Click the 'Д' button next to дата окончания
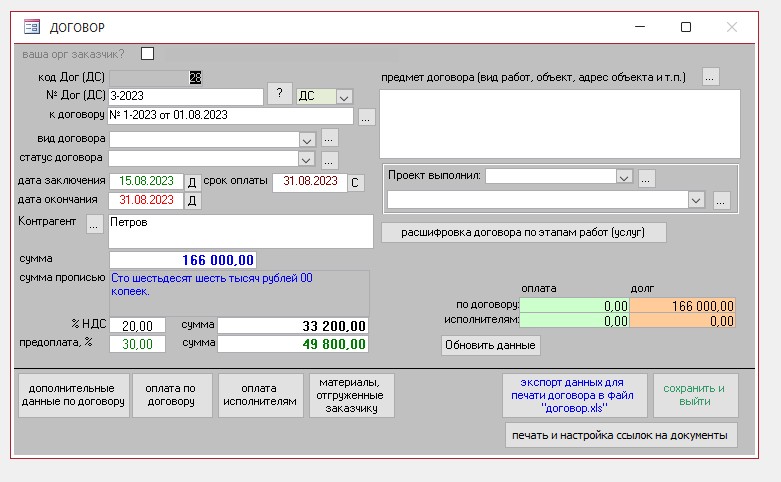 (193, 201)
